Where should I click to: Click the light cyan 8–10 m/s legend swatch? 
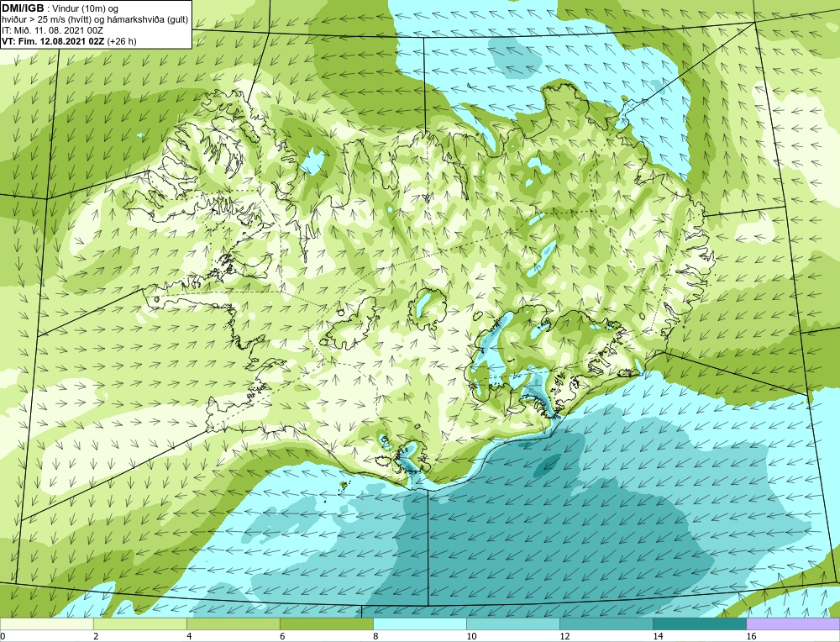(x=419, y=624)
